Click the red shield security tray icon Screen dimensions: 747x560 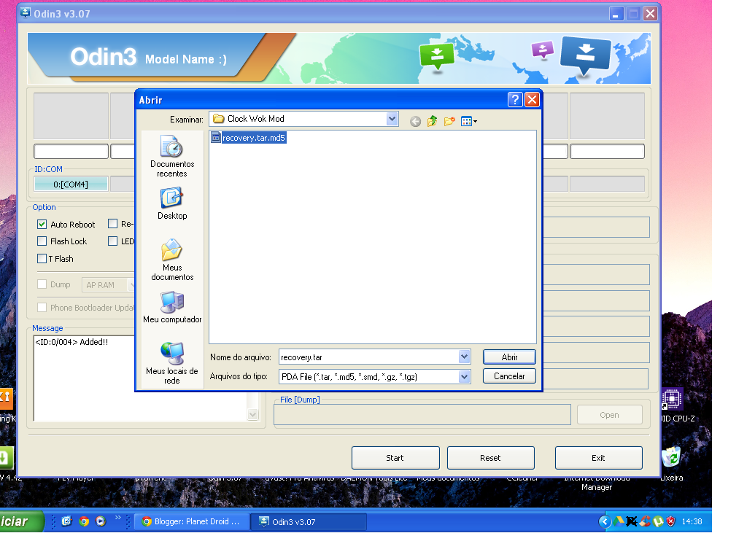coord(671,521)
